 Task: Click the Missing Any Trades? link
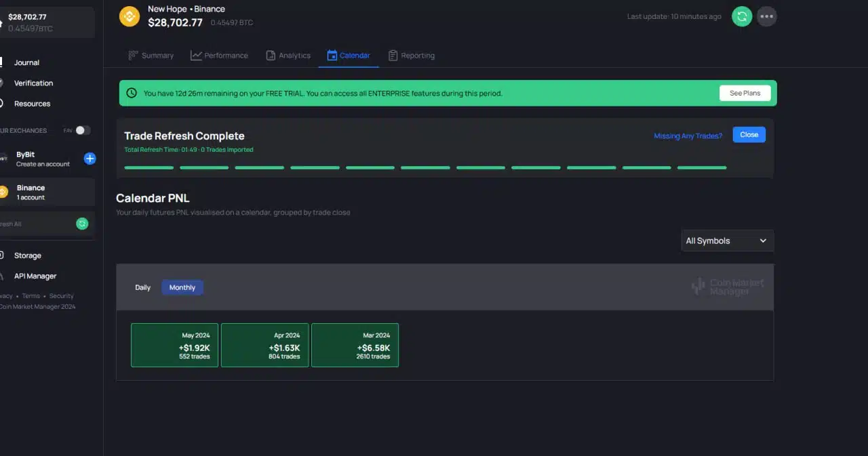(x=688, y=136)
